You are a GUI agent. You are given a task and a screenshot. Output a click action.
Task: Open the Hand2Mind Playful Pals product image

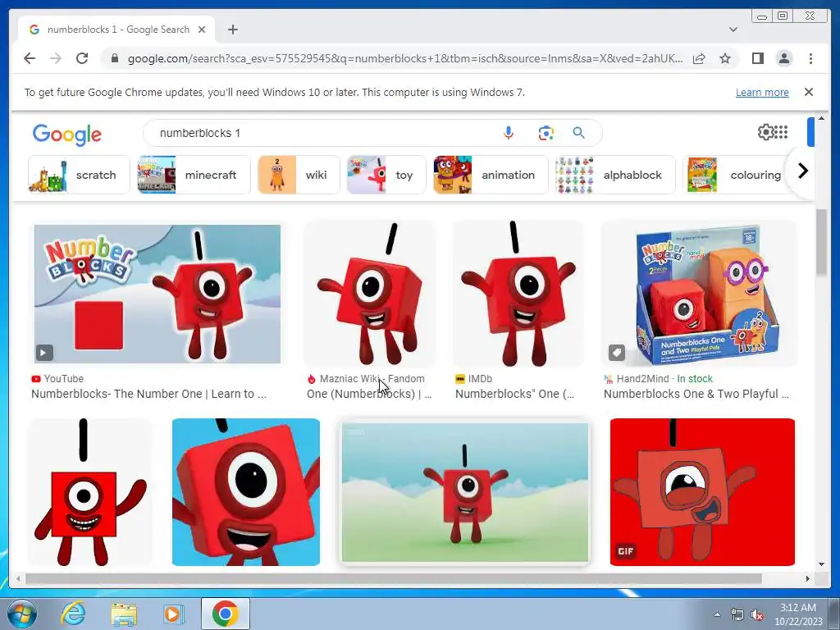point(700,294)
